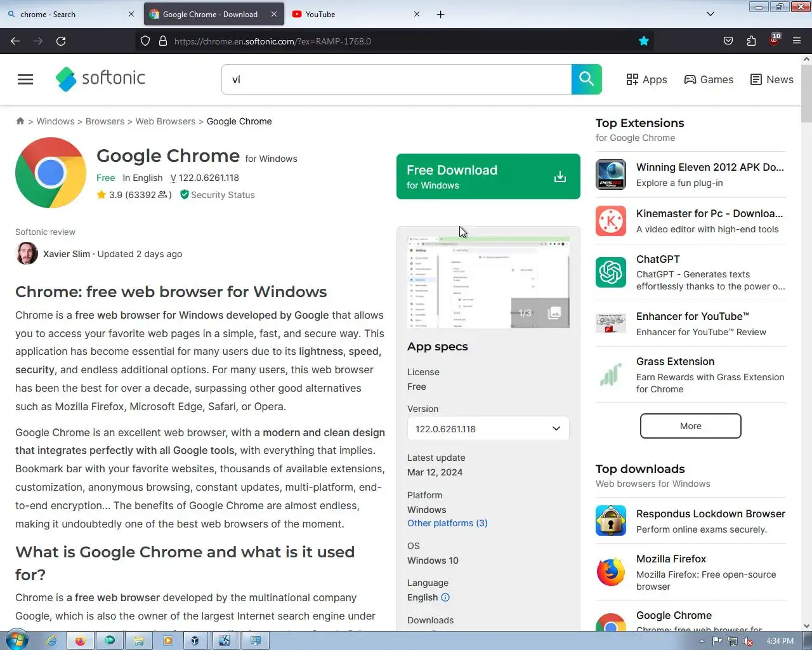812x650 pixels.
Task: Click the search field containing 'vi'
Action: coord(396,79)
